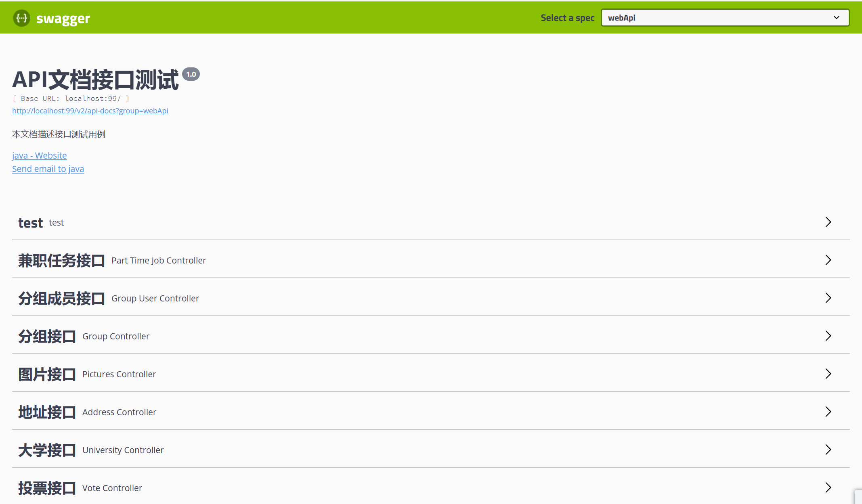
Task: Click the 兼职任务接口 tag heading
Action: tap(61, 261)
